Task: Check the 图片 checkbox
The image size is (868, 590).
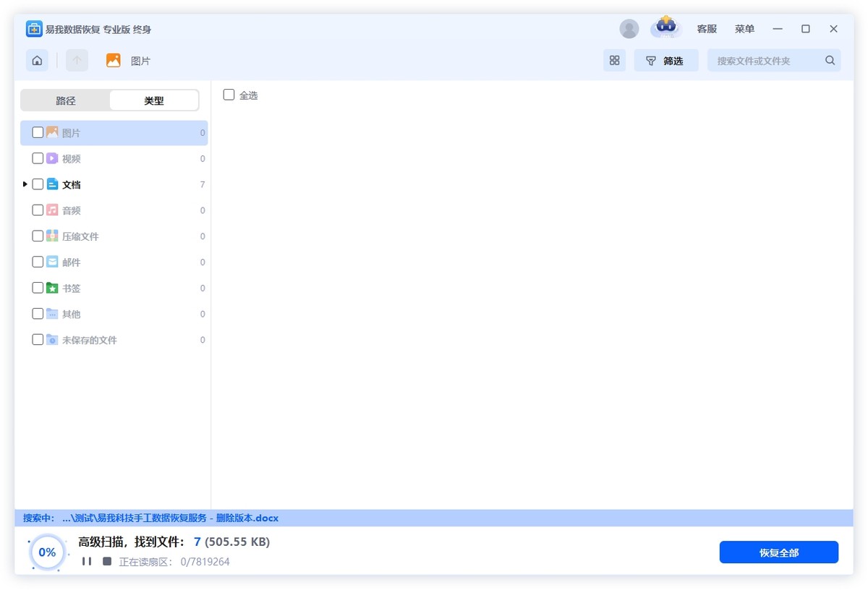Action: (x=38, y=133)
